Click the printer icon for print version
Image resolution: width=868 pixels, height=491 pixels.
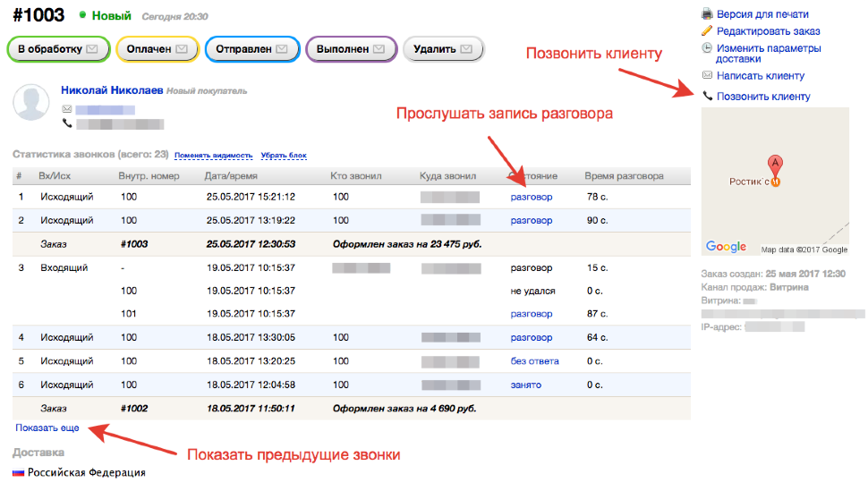point(708,14)
